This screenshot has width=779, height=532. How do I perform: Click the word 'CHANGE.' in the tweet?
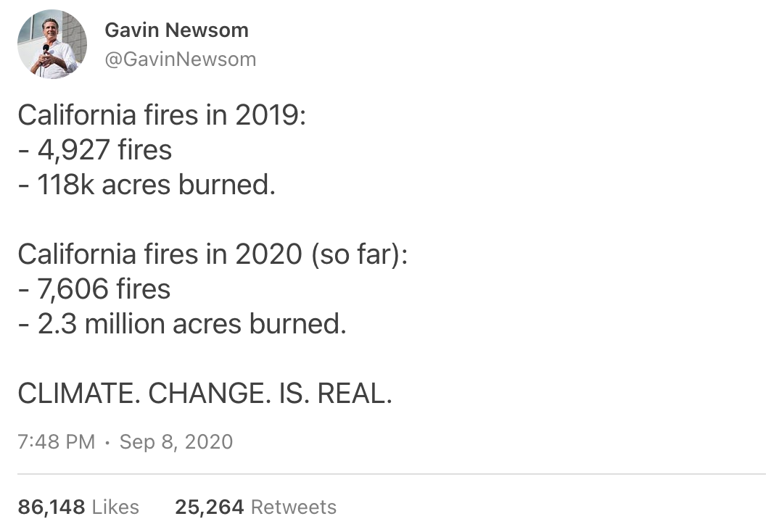[210, 394]
